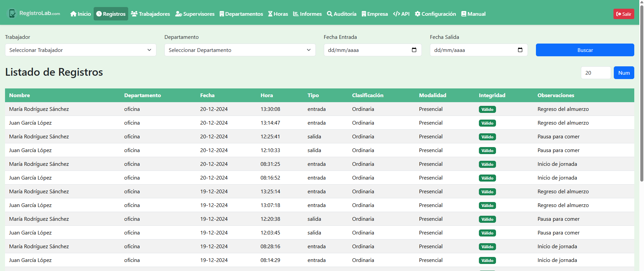Click the hourglass icon beside Horas
The width and height of the screenshot is (644, 271).
point(270,14)
